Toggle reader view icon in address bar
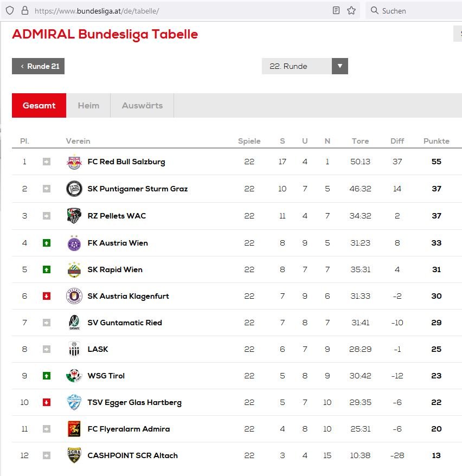The image size is (462, 476). (x=336, y=11)
